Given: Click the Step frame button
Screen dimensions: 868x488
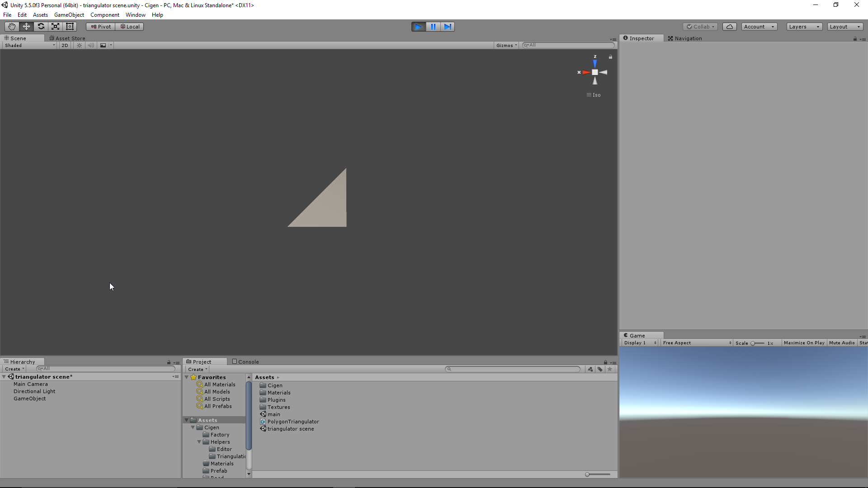Looking at the screenshot, I should click(448, 27).
